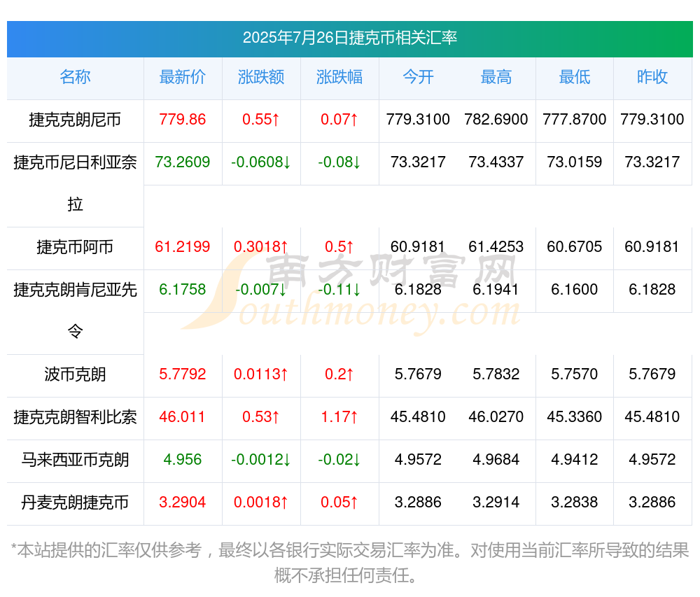Click highest value 3.2914
Viewport: 700px width, 597px height.
(496, 503)
